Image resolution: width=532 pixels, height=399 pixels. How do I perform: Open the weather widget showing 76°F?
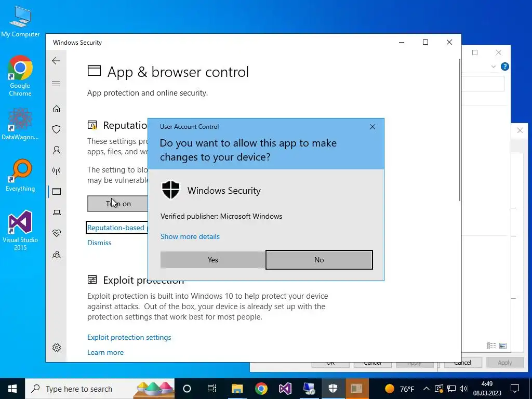pyautogui.click(x=400, y=389)
